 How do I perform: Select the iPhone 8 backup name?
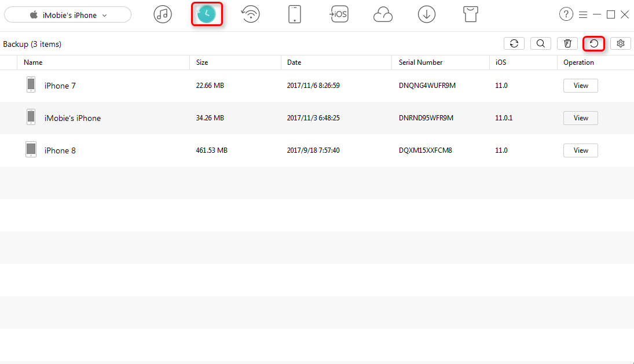[60, 150]
